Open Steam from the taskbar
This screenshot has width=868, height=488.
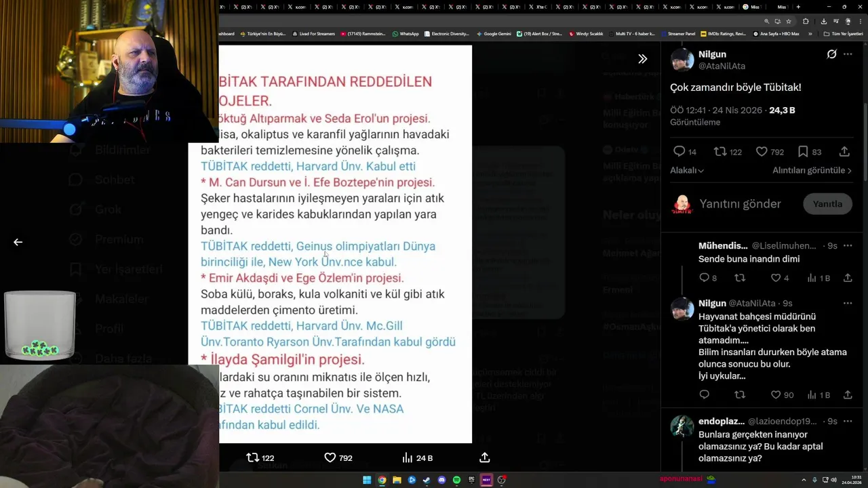pyautogui.click(x=427, y=480)
